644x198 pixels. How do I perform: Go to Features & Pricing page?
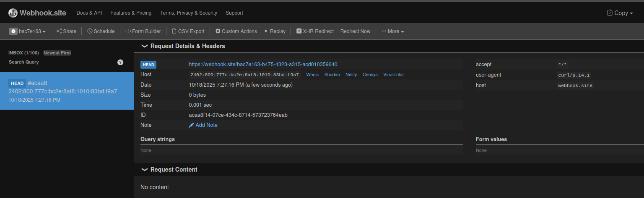coord(131,13)
